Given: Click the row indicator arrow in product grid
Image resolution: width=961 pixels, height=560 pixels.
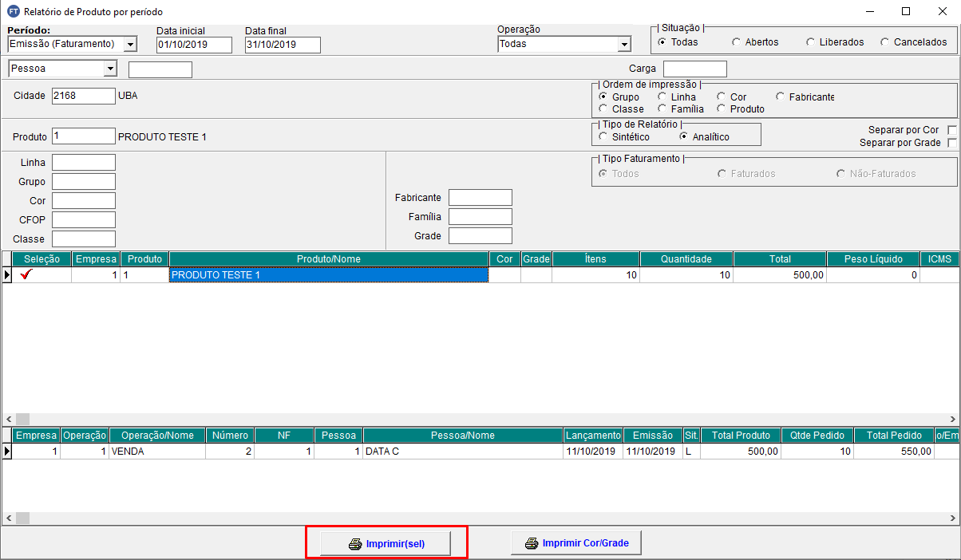Looking at the screenshot, I should tap(7, 275).
